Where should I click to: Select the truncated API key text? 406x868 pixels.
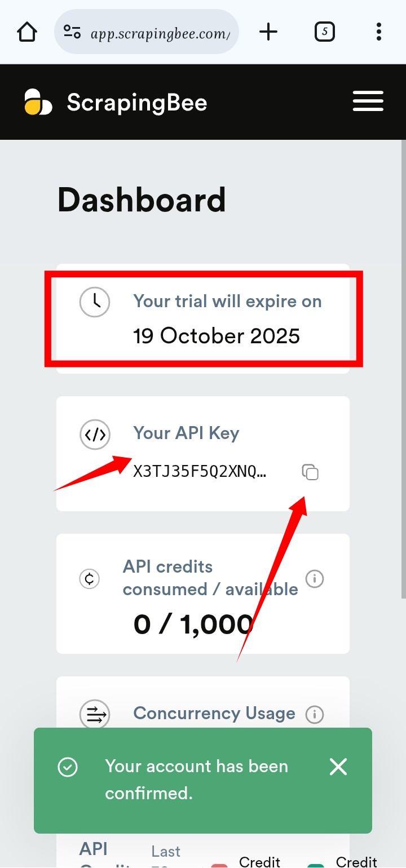200,472
